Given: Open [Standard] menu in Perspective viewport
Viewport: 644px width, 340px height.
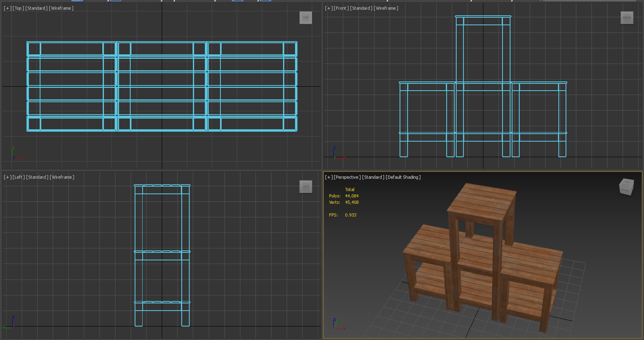Looking at the screenshot, I should (x=373, y=177).
